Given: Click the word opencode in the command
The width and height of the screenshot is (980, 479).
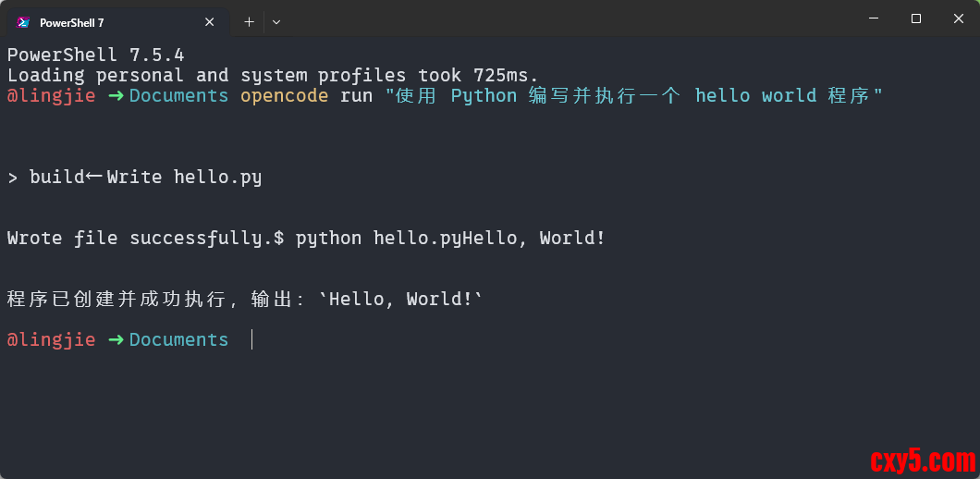Looking at the screenshot, I should coord(284,95).
